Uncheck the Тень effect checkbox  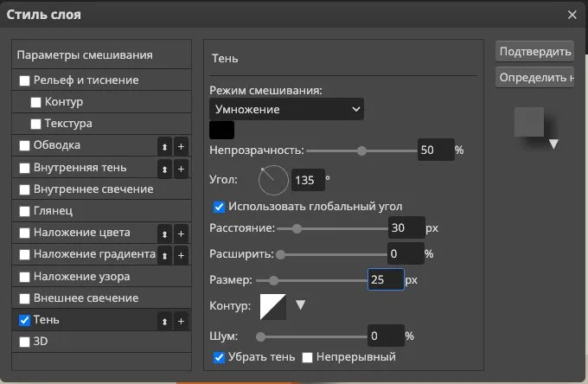[25, 320]
